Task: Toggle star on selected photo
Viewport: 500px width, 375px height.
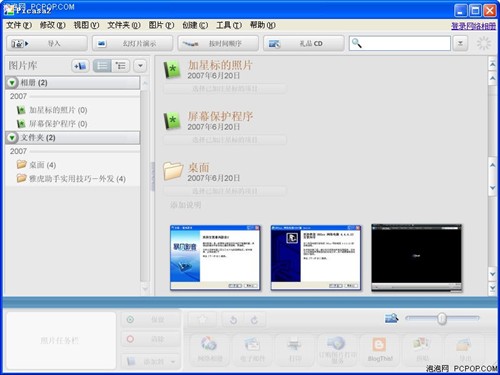Action: 202,320
